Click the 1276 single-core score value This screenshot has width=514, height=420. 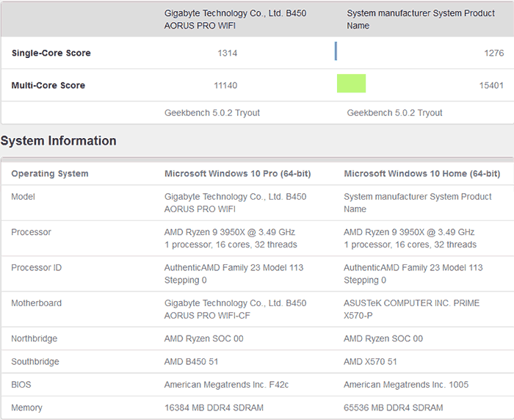[493, 53]
